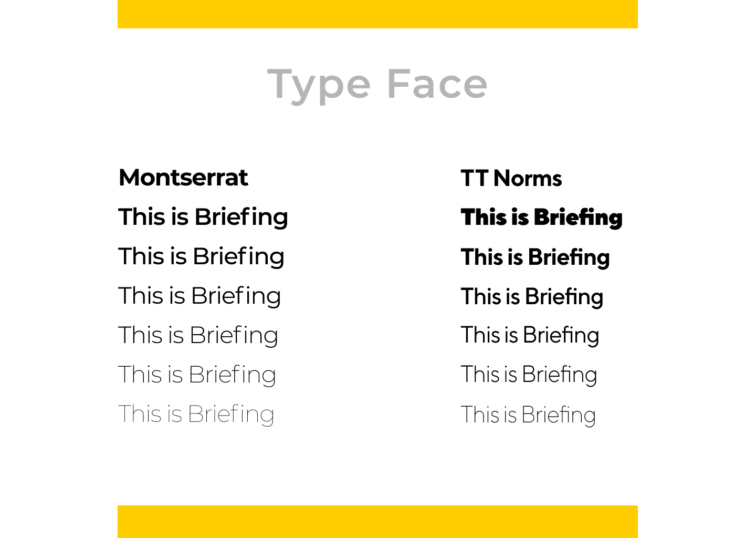
Task: Click the top yellow banner bar
Action: tap(377, 14)
